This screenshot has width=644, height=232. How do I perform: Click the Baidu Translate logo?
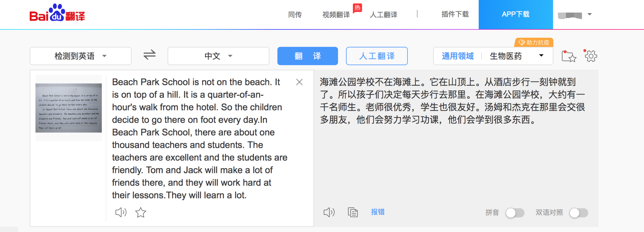click(x=57, y=13)
